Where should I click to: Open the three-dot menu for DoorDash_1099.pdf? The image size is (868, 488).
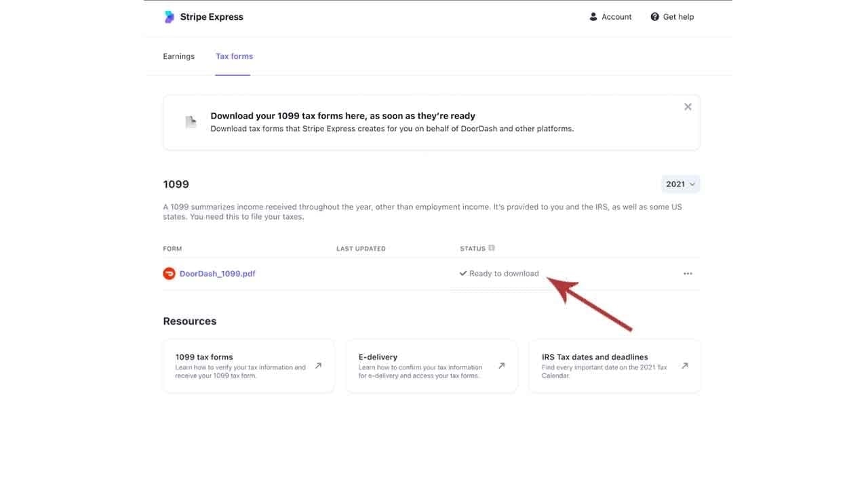coord(688,274)
